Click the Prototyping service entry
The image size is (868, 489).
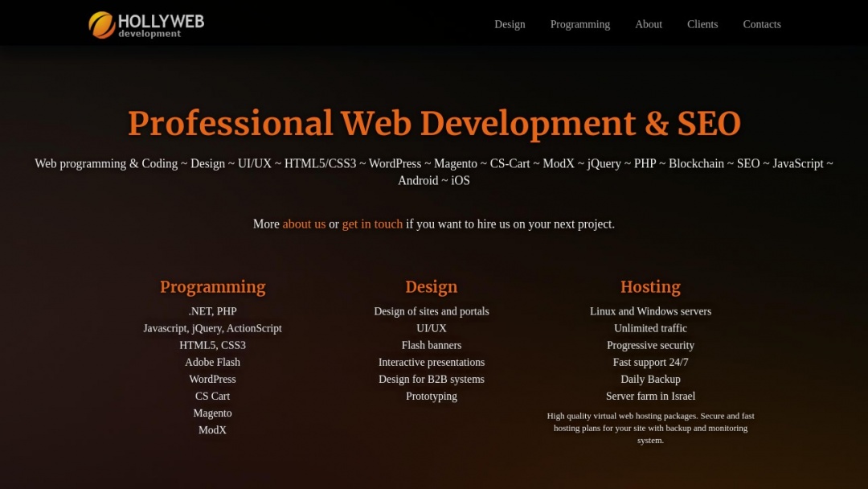pos(431,396)
